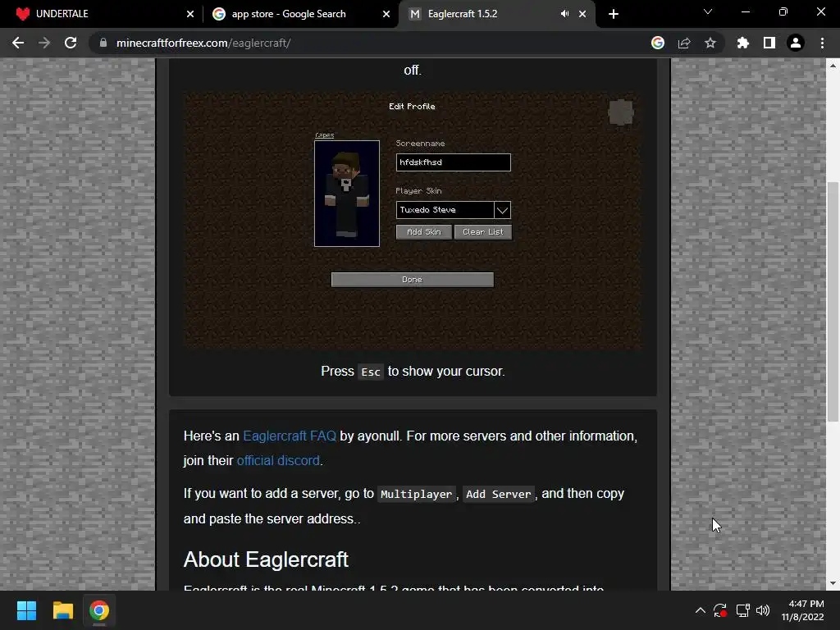The image size is (840, 630).
Task: Go forward with the browser arrow
Action: (x=44, y=43)
